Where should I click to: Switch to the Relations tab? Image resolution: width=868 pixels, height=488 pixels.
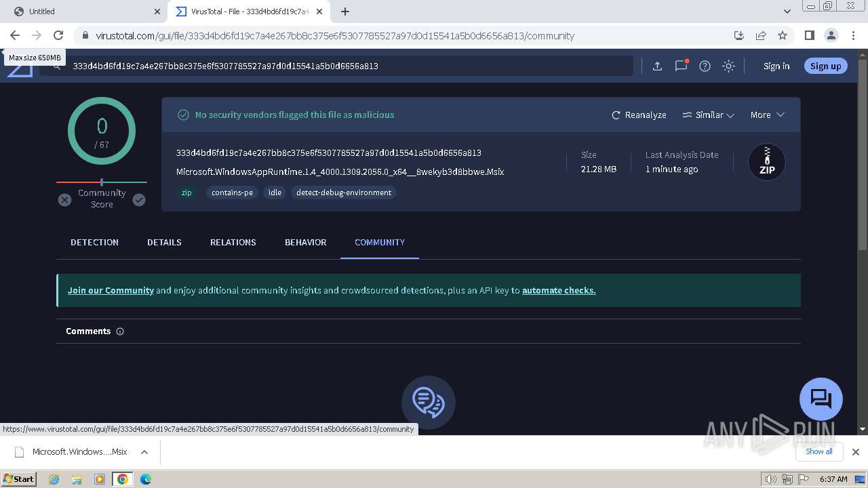(x=233, y=243)
